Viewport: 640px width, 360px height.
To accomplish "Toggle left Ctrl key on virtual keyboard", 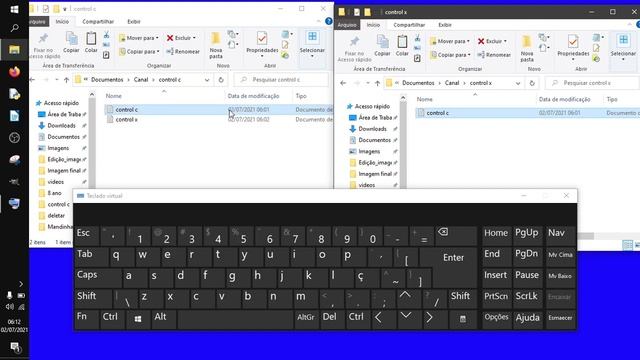I will 112,319.
